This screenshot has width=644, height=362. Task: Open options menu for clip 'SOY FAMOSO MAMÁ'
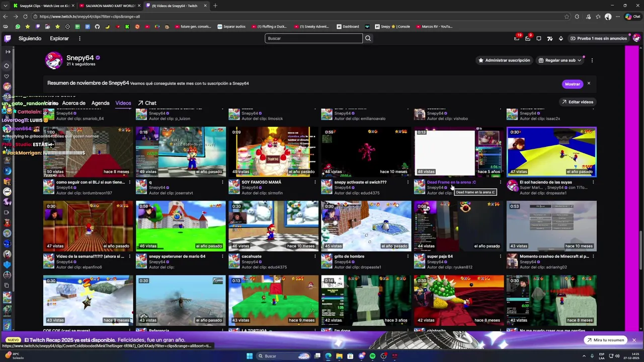315,182
